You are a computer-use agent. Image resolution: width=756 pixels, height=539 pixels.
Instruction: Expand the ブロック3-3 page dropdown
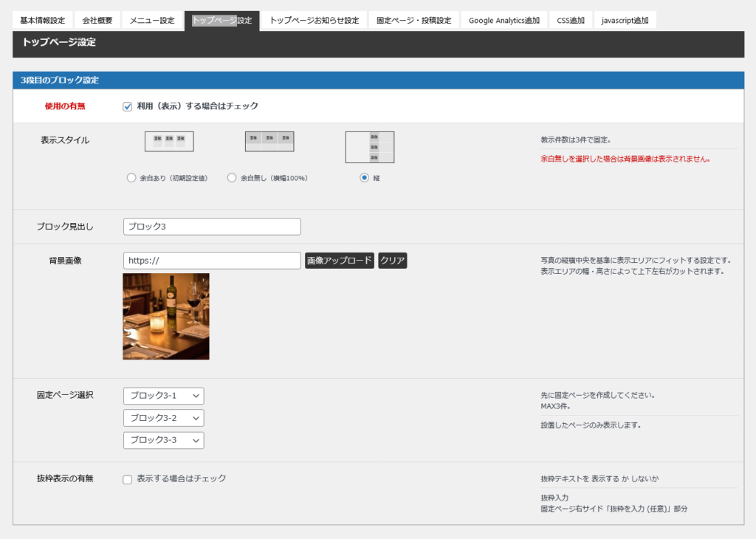(163, 440)
